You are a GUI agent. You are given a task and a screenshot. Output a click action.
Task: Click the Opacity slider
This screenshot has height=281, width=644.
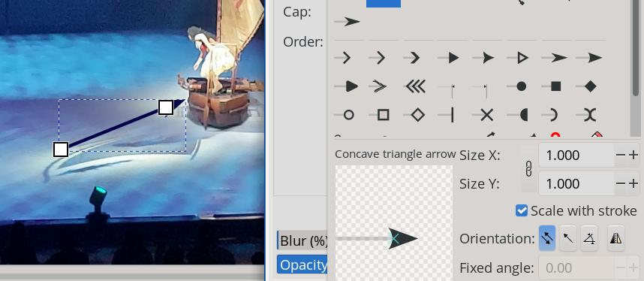coord(302,264)
